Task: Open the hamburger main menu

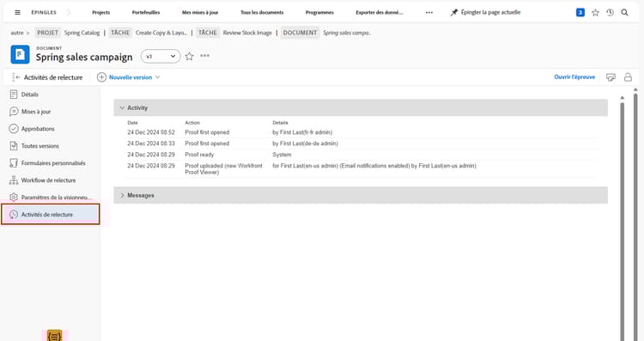Action: pyautogui.click(x=17, y=12)
